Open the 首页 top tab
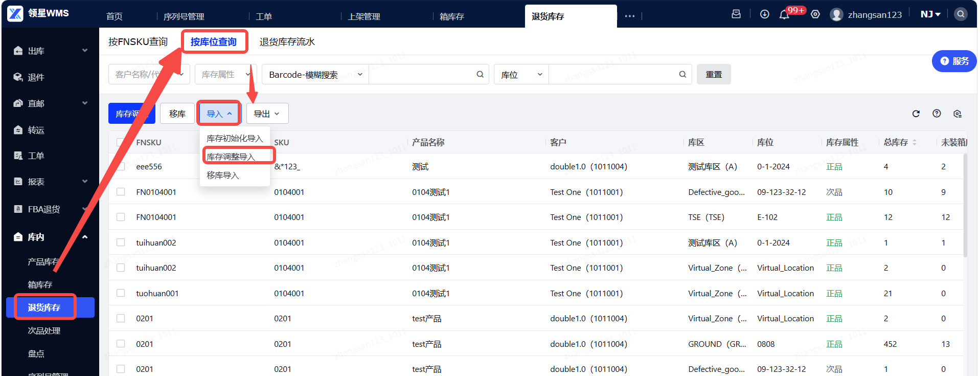The width and height of the screenshot is (980, 376). (x=115, y=16)
